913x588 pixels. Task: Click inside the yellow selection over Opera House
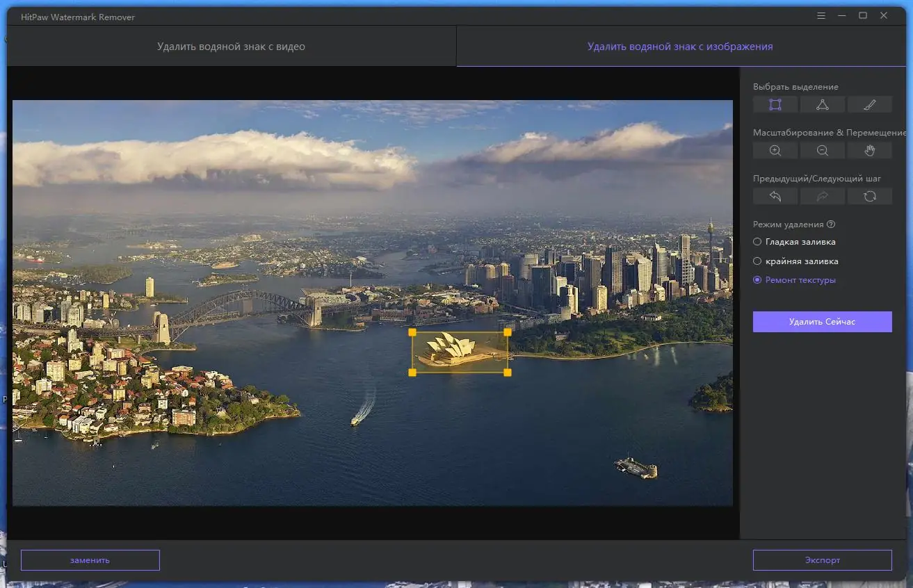(460, 352)
